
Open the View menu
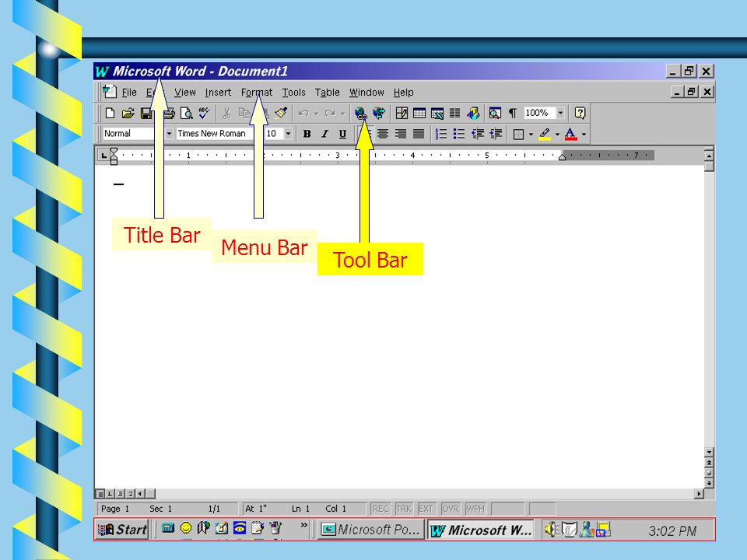point(185,93)
